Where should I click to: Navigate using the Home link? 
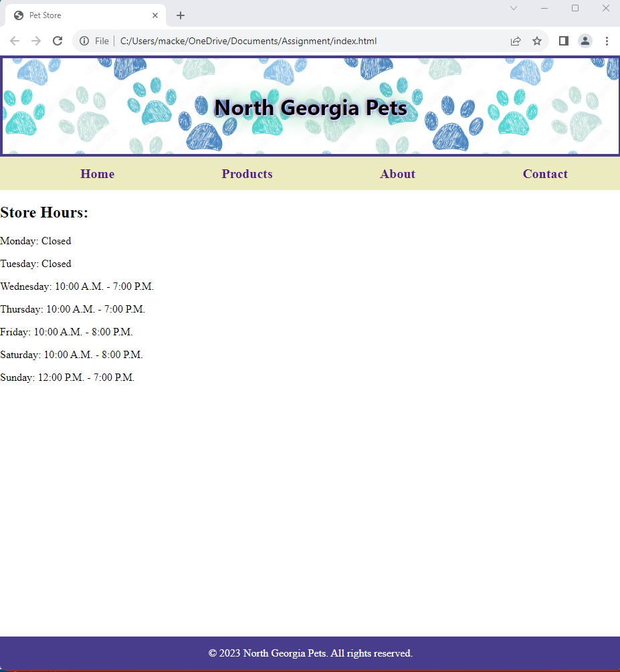pyautogui.click(x=97, y=173)
